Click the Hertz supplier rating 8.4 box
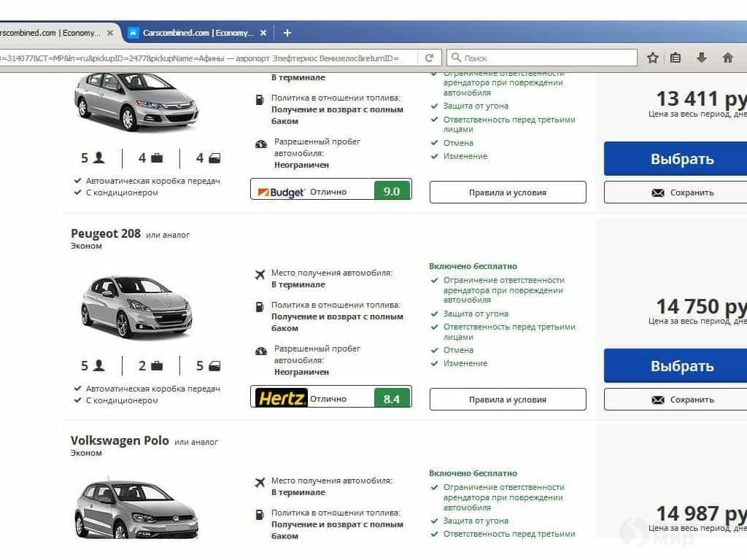The width and height of the screenshot is (747, 560). pos(331,397)
